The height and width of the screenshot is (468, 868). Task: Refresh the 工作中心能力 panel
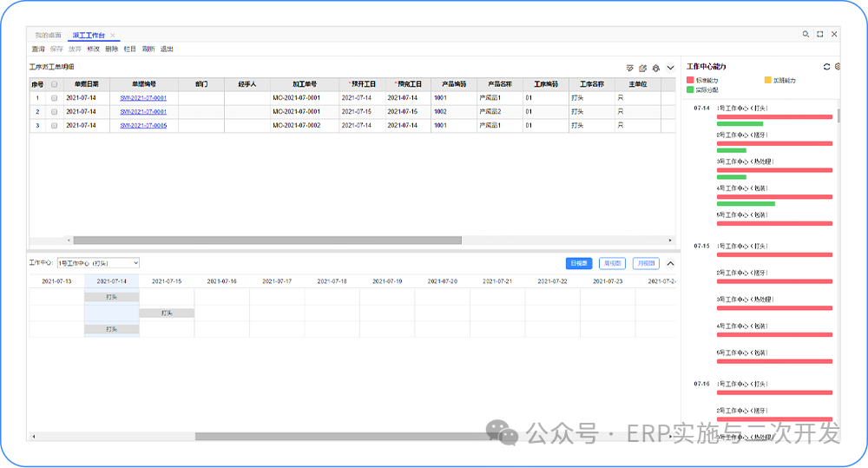click(x=826, y=67)
